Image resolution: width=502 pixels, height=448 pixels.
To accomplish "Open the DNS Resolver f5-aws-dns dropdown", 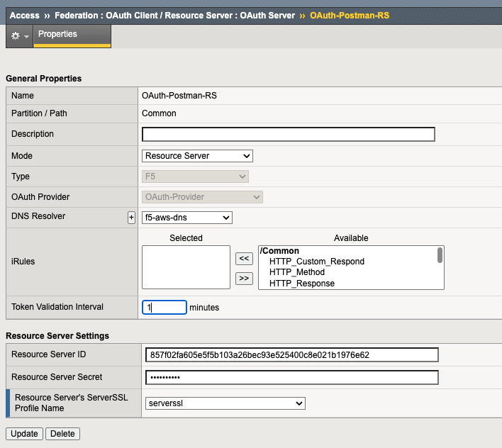I will pos(187,218).
